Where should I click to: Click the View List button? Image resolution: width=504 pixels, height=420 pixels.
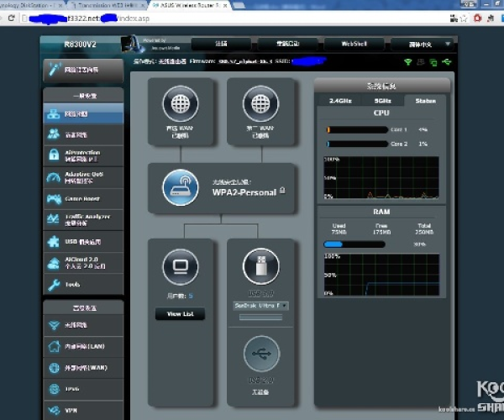click(x=180, y=314)
